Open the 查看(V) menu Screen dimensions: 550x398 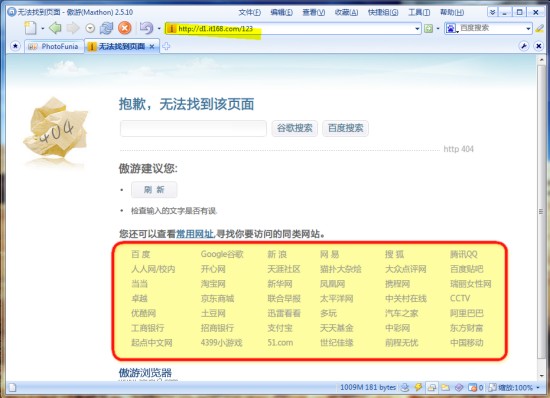pyautogui.click(x=314, y=12)
